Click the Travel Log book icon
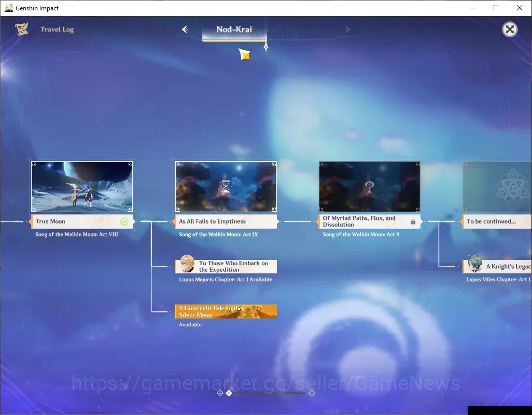Screen dimensions: 532x415 22,29
